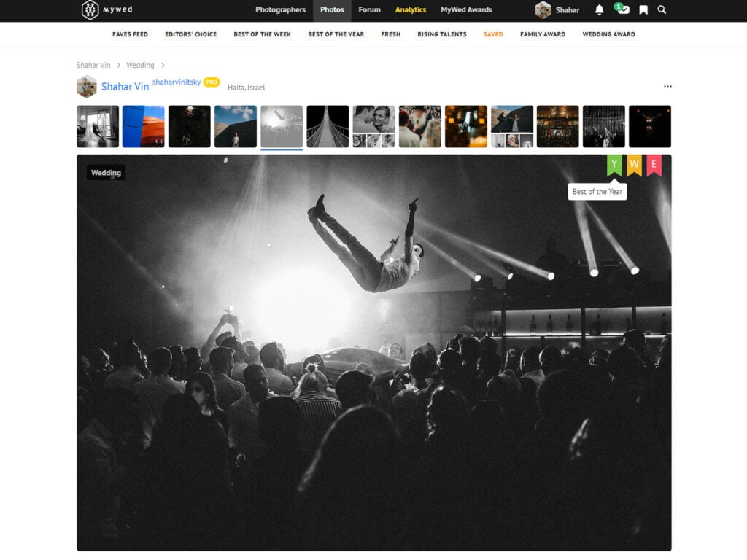Click the green Y award ribbon
The height and width of the screenshot is (560, 747).
[x=614, y=165]
